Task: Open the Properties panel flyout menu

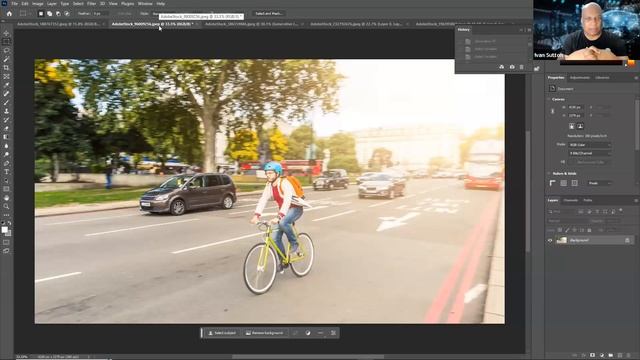Action: point(636,78)
